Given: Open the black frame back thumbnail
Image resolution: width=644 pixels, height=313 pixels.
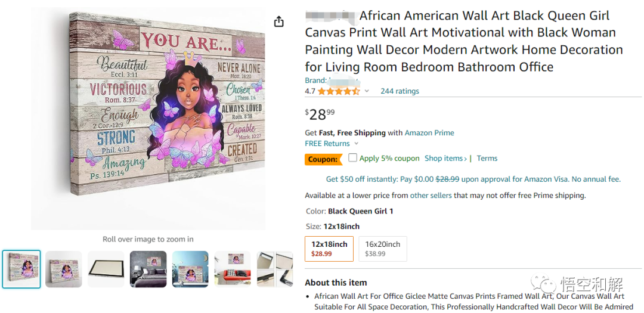Looking at the screenshot, I should coord(106,269).
